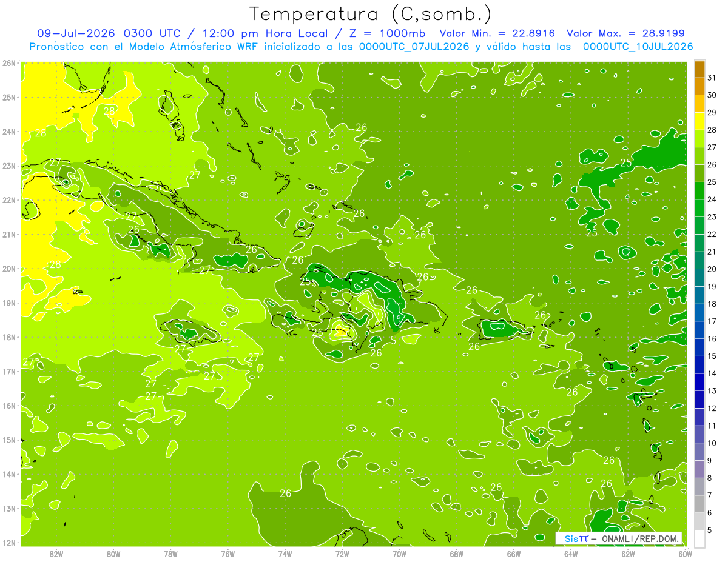The height and width of the screenshot is (562, 728).
Task: Click the '25N' latitude axis label
Action: 9,97
